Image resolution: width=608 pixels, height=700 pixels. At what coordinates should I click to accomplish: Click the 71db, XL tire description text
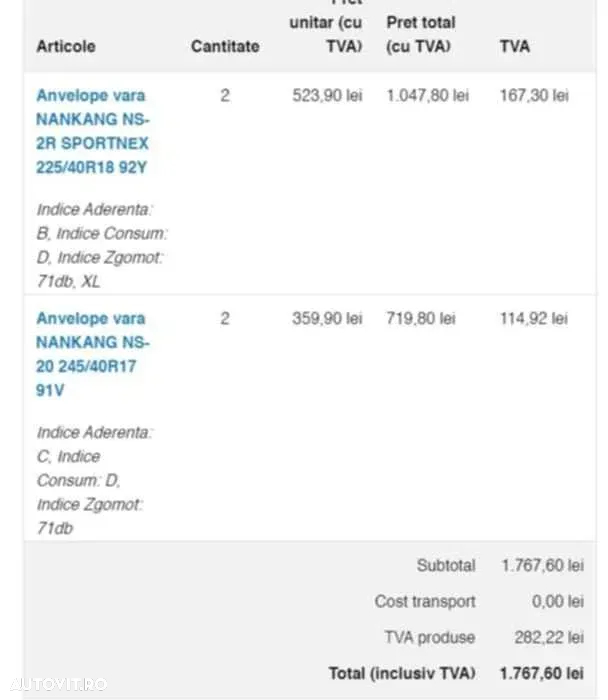68,282
